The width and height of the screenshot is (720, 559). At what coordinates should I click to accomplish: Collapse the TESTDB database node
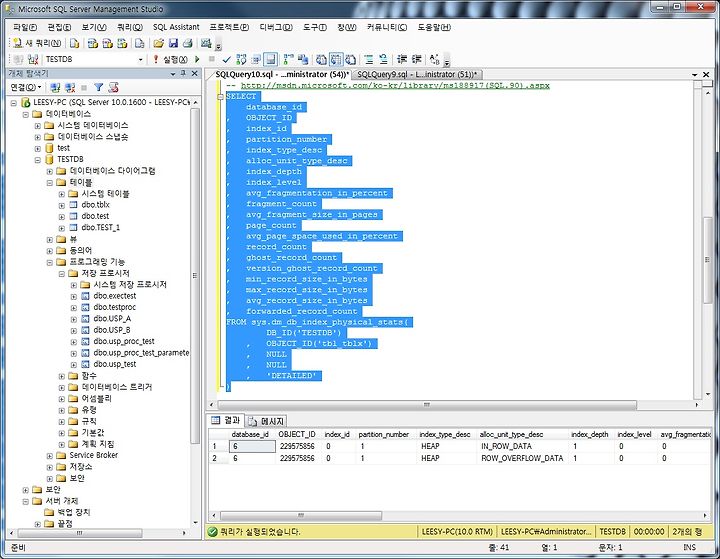(x=38, y=160)
